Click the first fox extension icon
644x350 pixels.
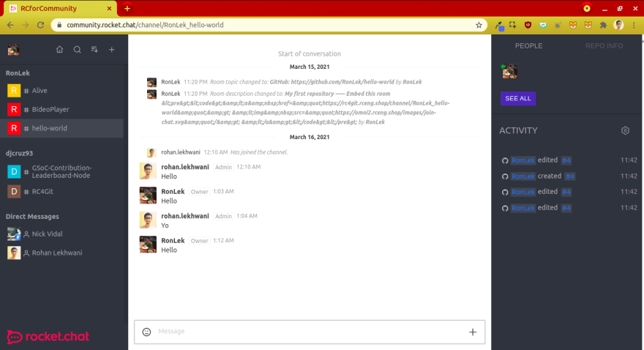click(x=573, y=25)
